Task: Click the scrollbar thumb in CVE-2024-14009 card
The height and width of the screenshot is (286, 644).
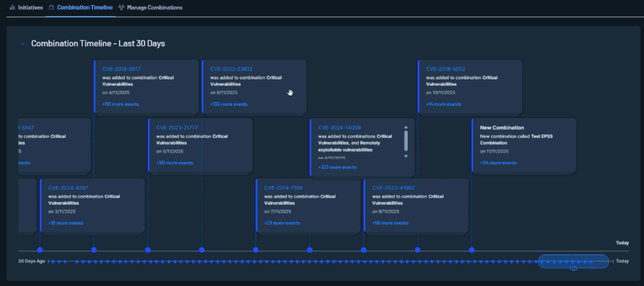Action: [406, 141]
